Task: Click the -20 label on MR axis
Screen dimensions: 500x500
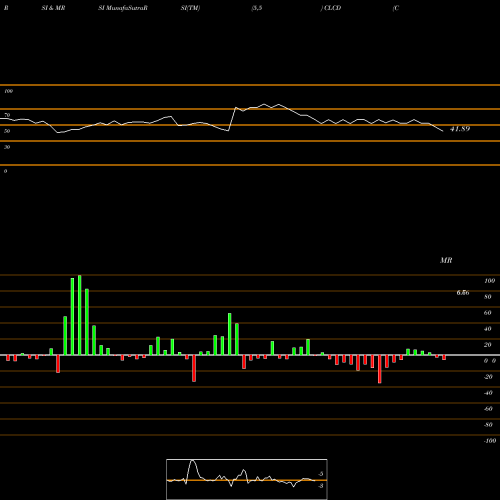Action: (x=488, y=377)
